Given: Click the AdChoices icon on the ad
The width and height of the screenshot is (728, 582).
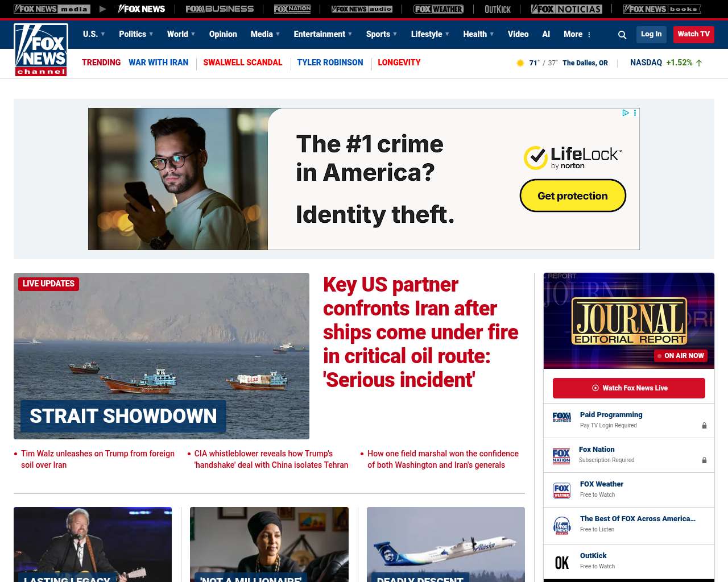Looking at the screenshot, I should (x=626, y=113).
